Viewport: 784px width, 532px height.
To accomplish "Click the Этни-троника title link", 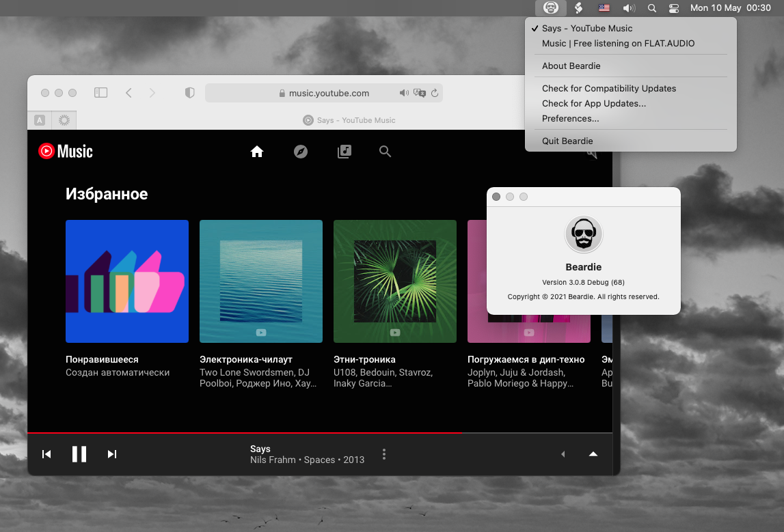I will [x=364, y=360].
